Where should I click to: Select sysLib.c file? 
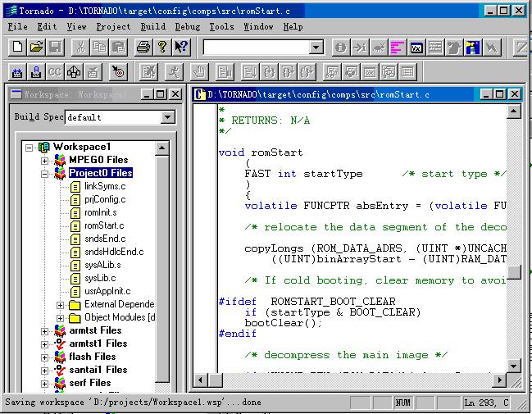tap(100, 278)
